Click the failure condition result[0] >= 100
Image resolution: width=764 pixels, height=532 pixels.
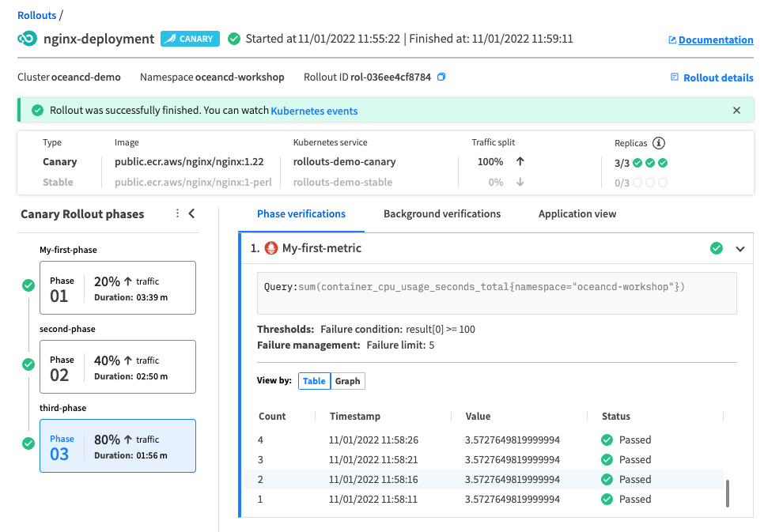[441, 330]
